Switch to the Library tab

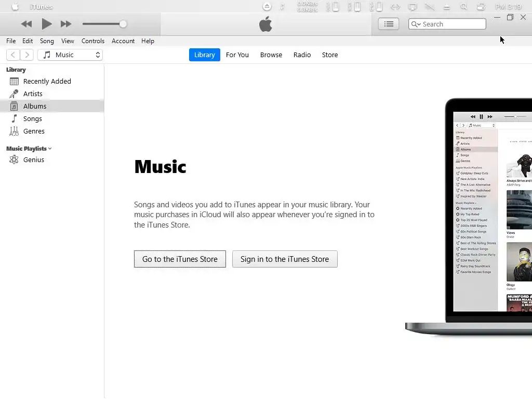click(205, 55)
